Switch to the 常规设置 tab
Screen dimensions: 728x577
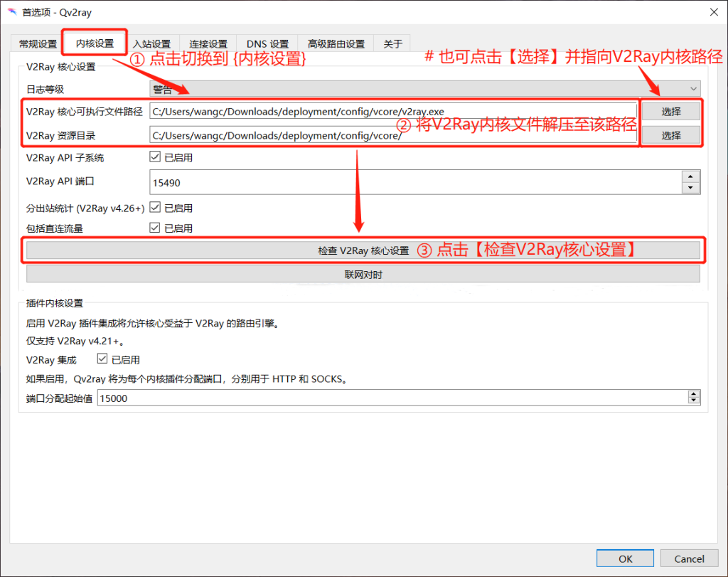(38, 43)
